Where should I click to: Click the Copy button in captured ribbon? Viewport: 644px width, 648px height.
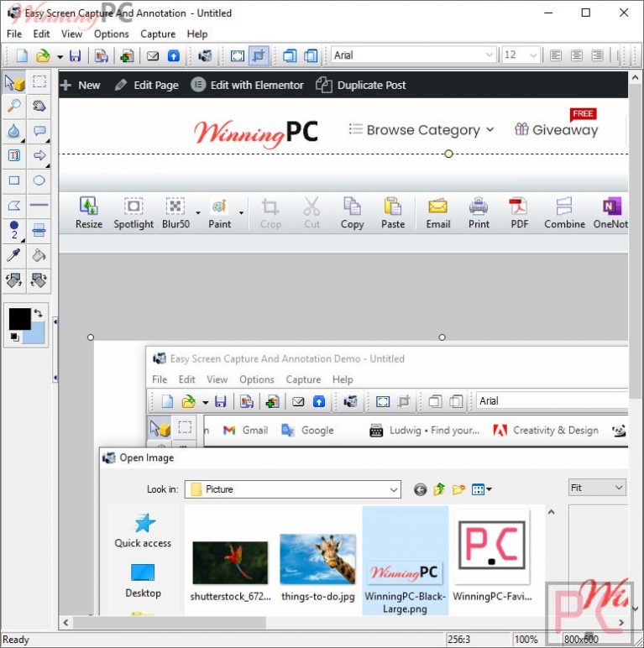[x=352, y=213]
